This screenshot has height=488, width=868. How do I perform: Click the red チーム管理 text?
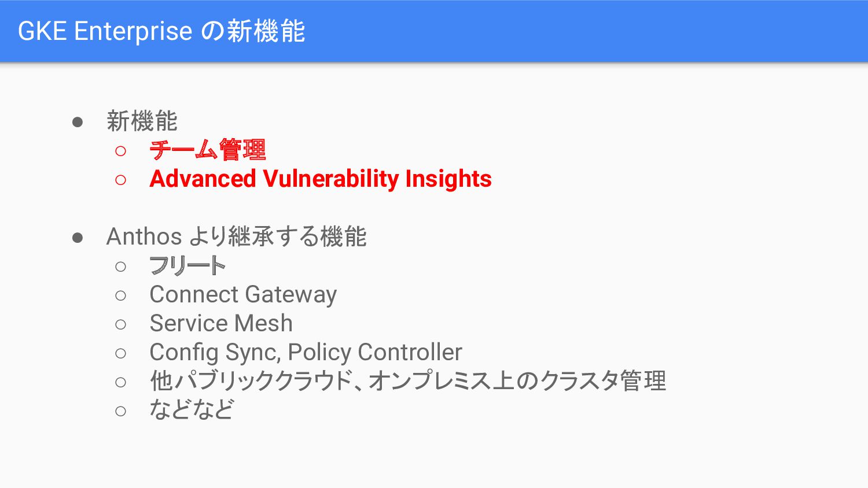207,150
